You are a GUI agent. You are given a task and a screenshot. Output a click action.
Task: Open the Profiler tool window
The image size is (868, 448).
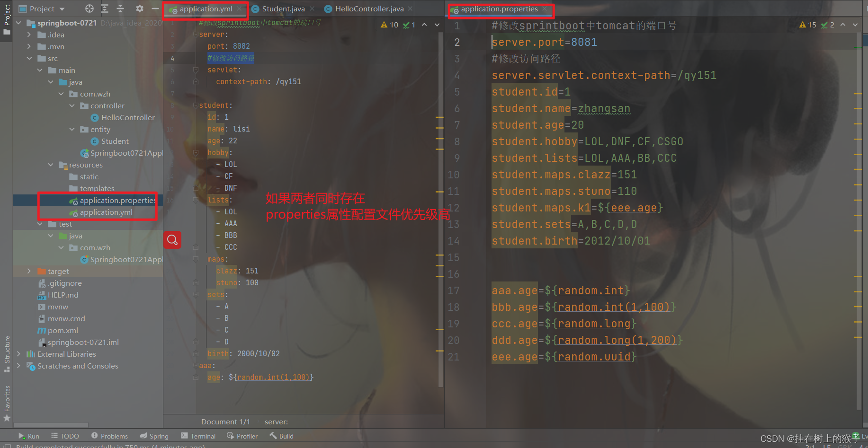[x=242, y=436]
